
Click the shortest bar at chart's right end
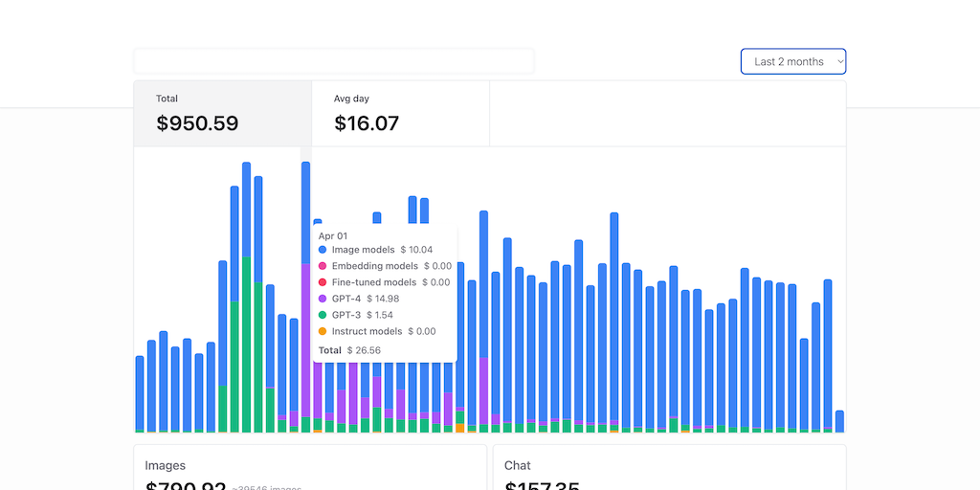tap(839, 422)
